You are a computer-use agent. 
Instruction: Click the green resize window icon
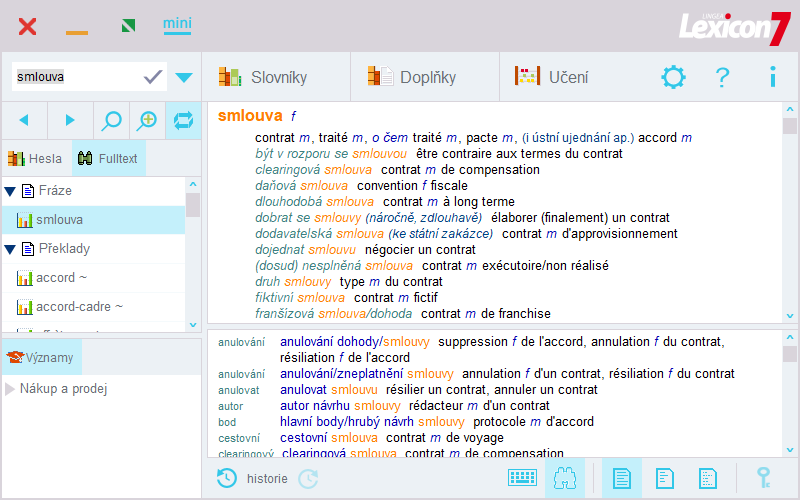[x=129, y=26]
